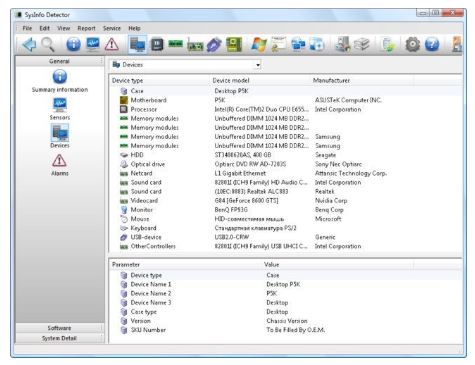Click the ASUSTeK Computer INC. manufacturer cell
This screenshot has width=475, height=365.
coord(348,100)
